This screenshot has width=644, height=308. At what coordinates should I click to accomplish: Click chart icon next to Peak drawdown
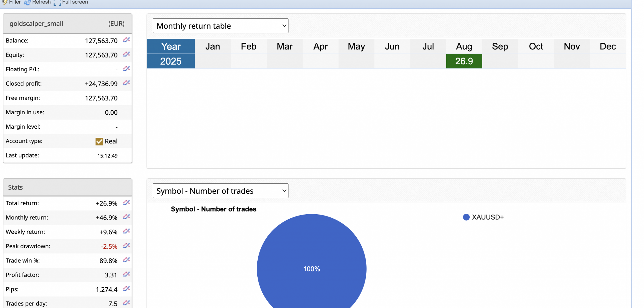point(126,245)
